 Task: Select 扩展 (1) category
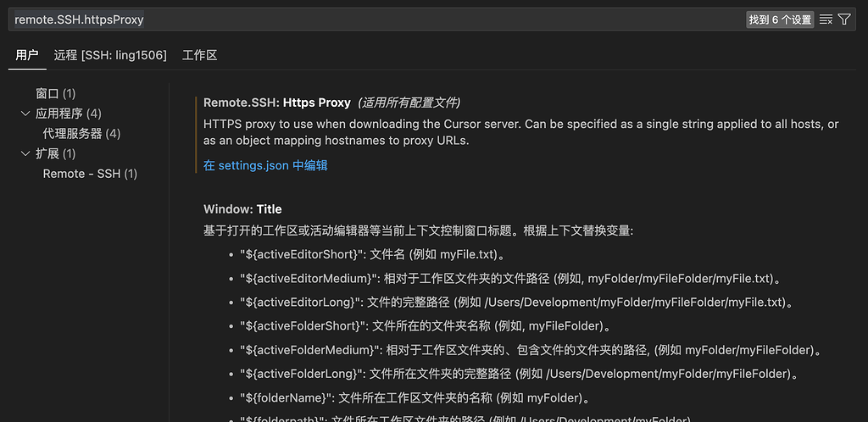55,153
